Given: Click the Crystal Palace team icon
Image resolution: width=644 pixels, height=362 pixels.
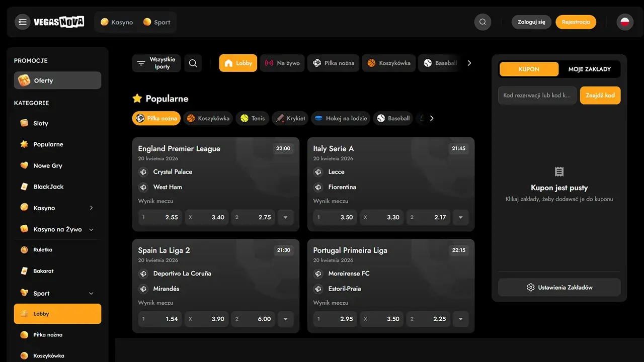Looking at the screenshot, I should tap(143, 172).
